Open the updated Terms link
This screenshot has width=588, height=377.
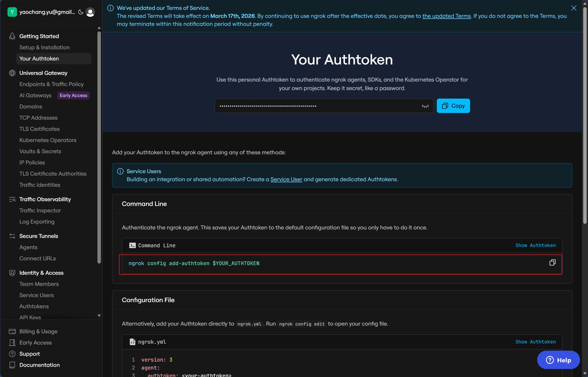tap(446, 16)
